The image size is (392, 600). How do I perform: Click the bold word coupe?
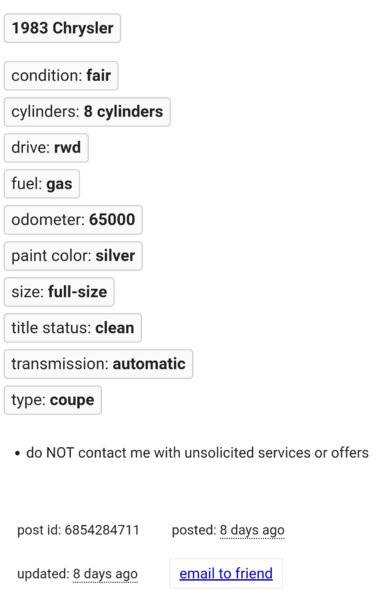(x=72, y=400)
